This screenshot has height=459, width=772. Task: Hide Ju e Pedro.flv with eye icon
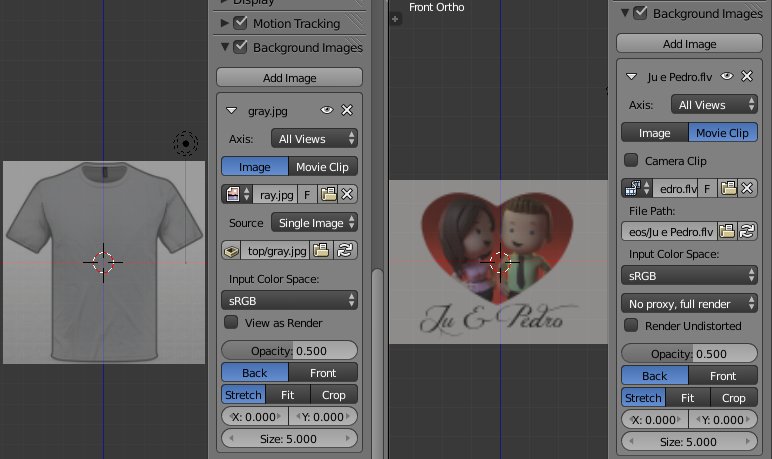pos(727,76)
